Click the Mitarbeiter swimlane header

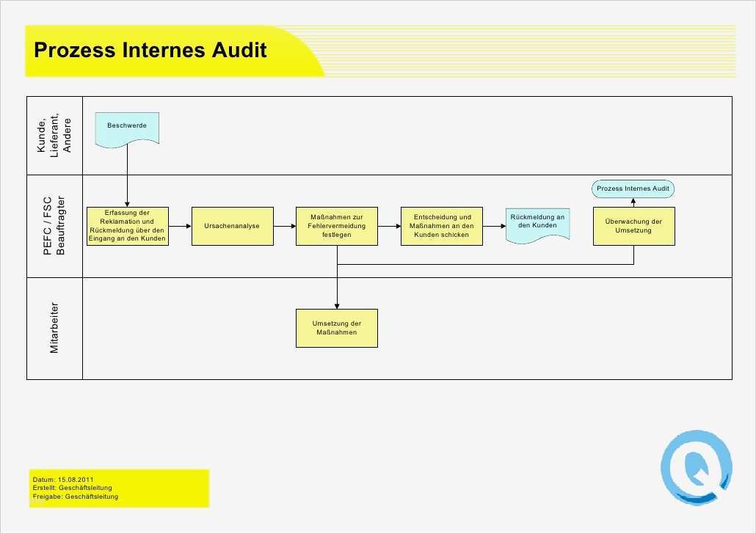pos(54,328)
